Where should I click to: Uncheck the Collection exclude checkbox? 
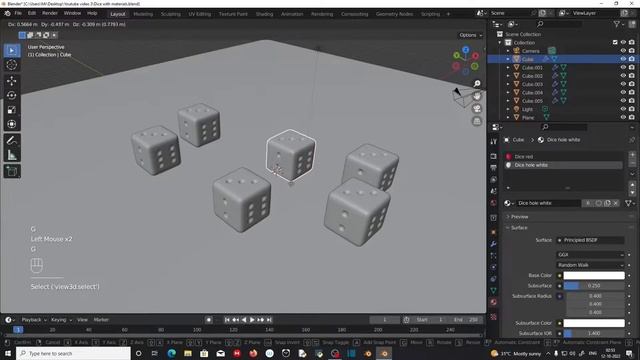click(615, 42)
